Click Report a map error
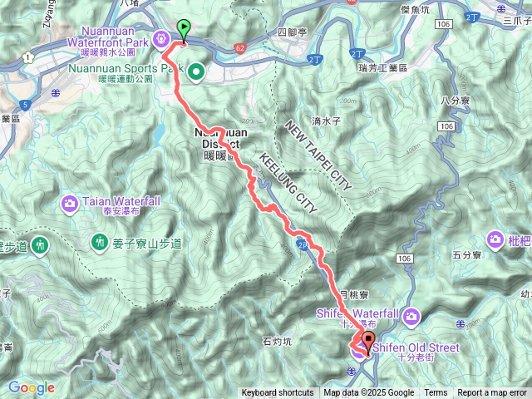 [491, 393]
